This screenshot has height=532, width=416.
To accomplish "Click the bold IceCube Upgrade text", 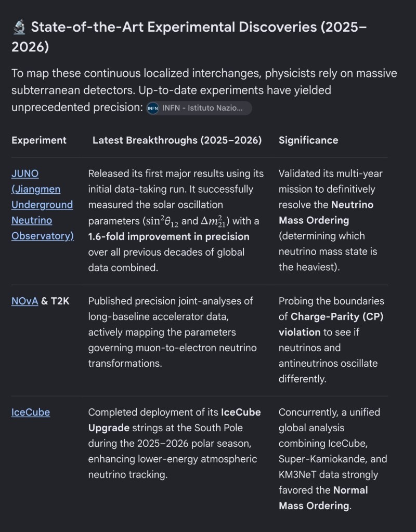I will (x=175, y=420).
